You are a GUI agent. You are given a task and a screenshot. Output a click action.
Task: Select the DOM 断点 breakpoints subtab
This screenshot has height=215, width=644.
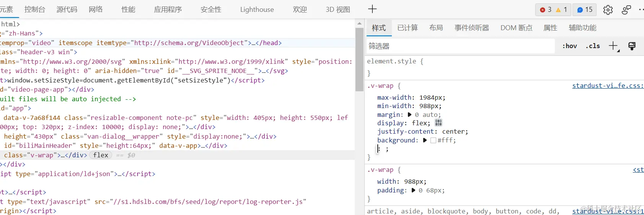517,28
